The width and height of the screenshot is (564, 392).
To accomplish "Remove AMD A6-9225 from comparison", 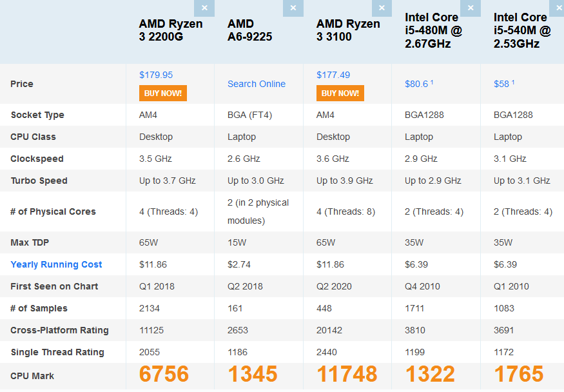I will [x=293, y=8].
